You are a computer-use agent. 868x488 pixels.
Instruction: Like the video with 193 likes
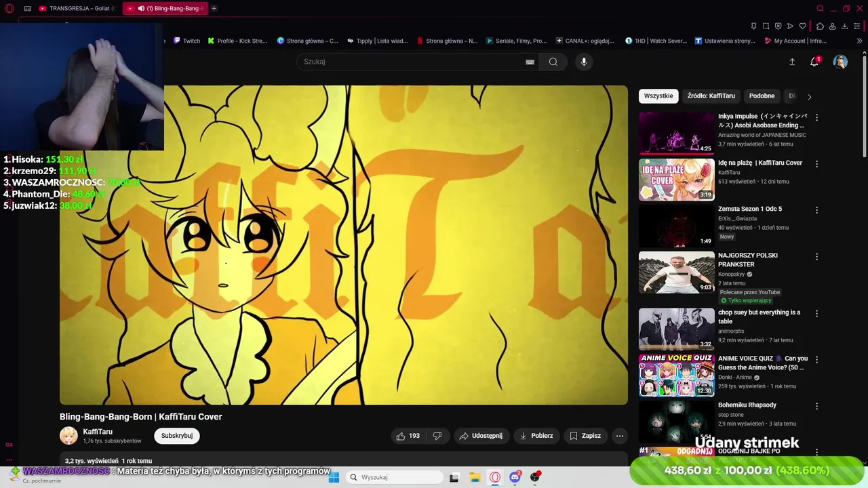408,436
